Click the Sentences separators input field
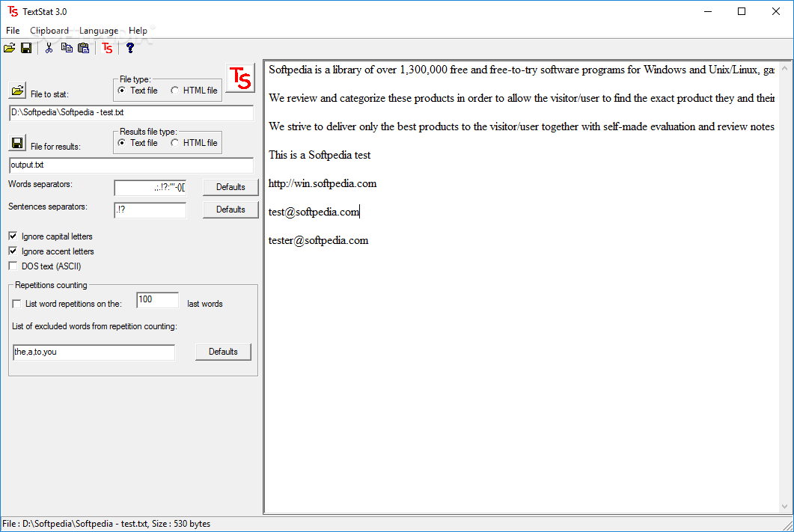Image resolution: width=794 pixels, height=532 pixels. click(x=150, y=210)
